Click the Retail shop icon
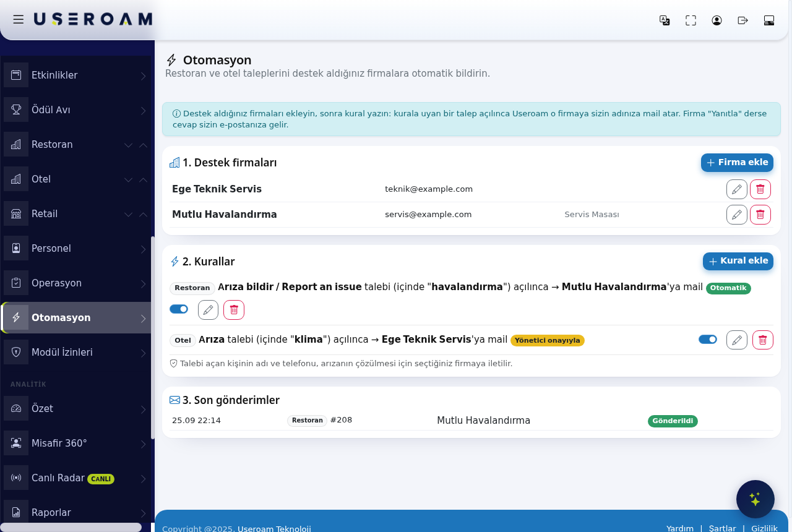The height and width of the screenshot is (532, 792). tap(16, 214)
